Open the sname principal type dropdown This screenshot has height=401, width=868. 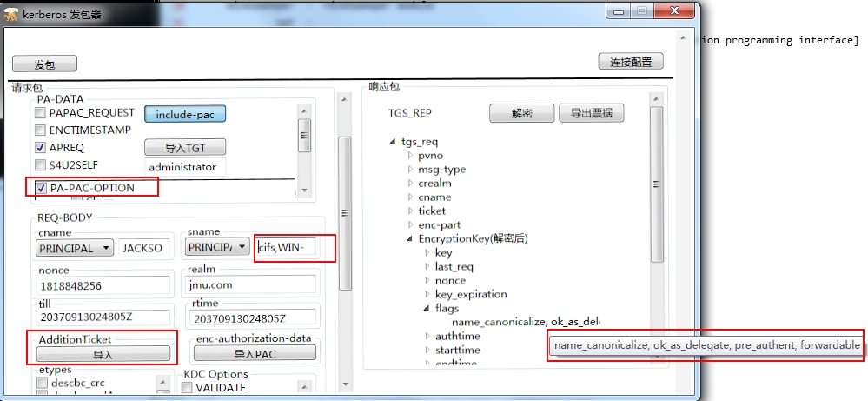(x=217, y=248)
